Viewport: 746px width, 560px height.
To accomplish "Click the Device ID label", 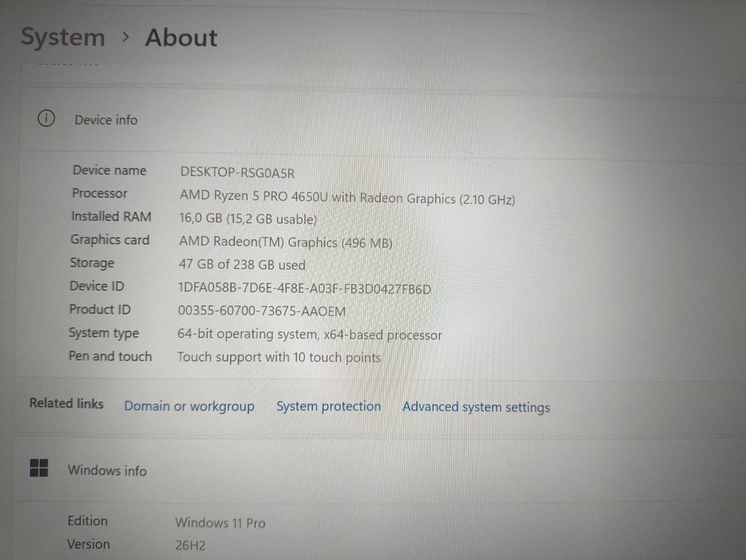I will click(97, 286).
